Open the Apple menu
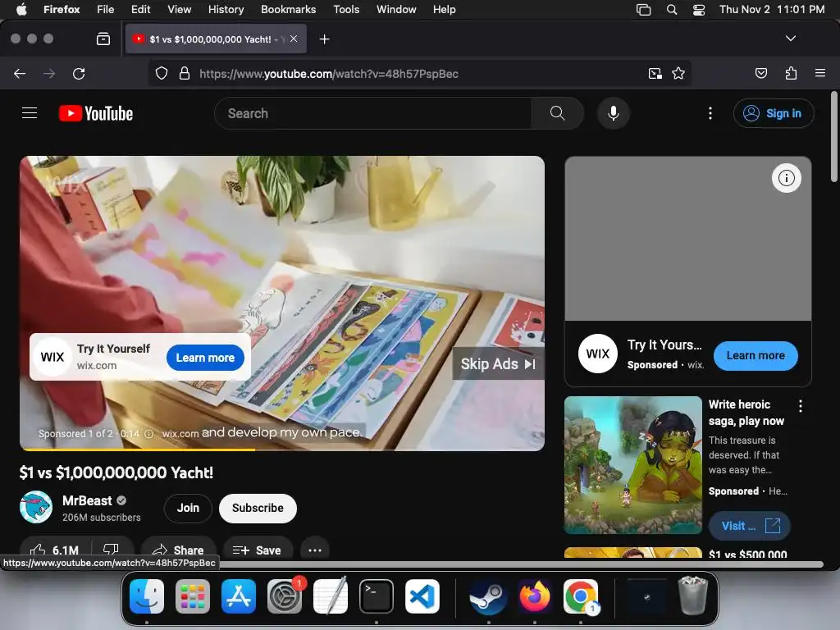The height and width of the screenshot is (630, 840). [21, 9]
